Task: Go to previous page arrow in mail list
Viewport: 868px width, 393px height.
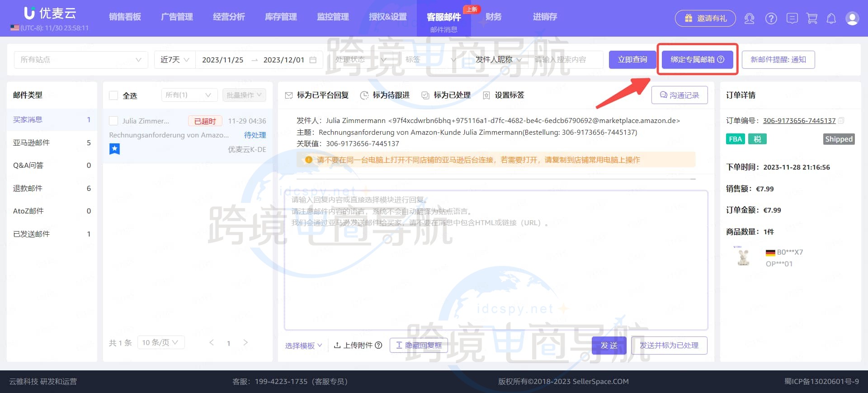Action: (212, 342)
